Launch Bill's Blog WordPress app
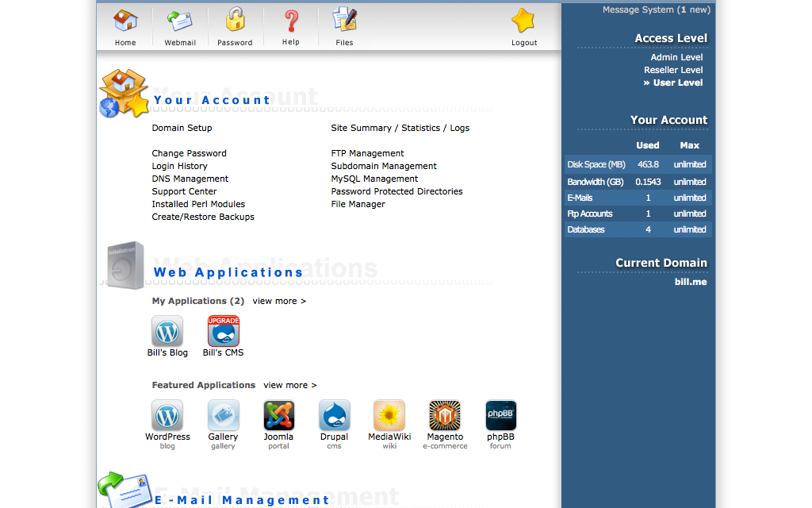This screenshot has width=812, height=508. 167,331
